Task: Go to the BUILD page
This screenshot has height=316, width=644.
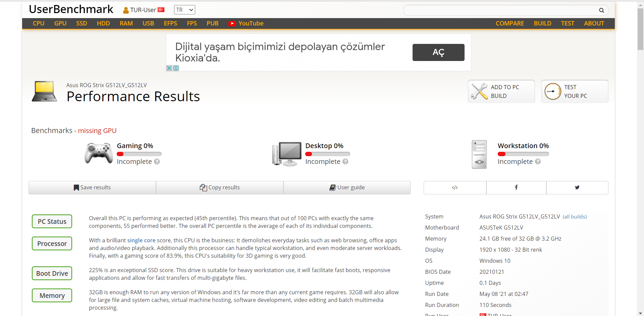Action: (542, 23)
